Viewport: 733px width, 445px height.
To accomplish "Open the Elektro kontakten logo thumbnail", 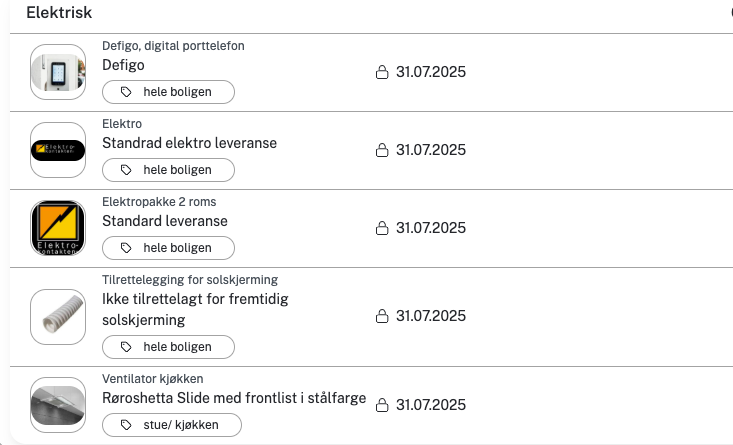I will 58,150.
